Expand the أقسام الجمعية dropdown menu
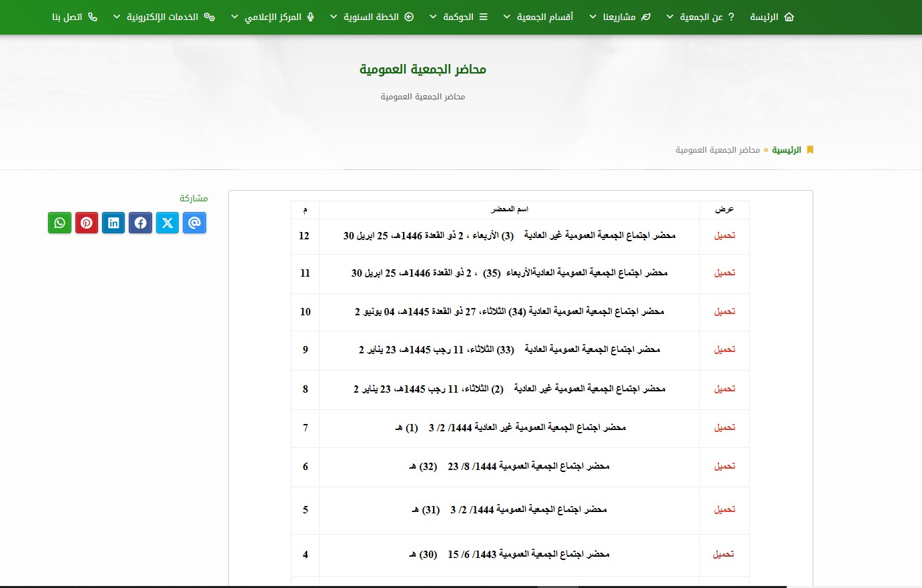922x588 pixels. [x=538, y=17]
